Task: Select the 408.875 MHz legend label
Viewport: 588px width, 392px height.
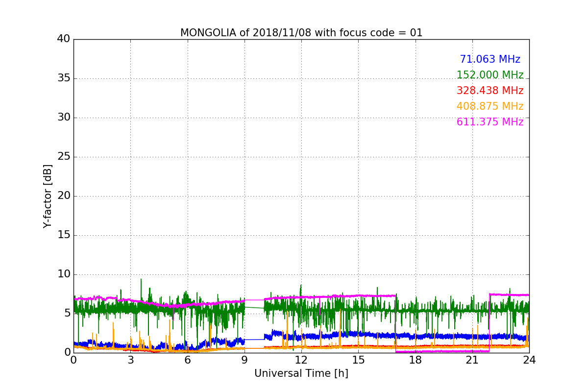Action: pyautogui.click(x=490, y=106)
